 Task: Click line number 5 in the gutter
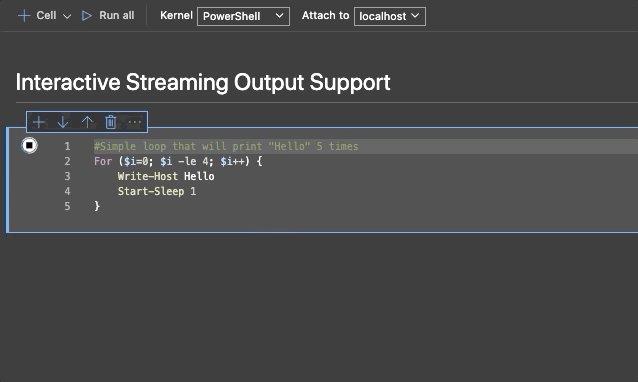click(67, 206)
